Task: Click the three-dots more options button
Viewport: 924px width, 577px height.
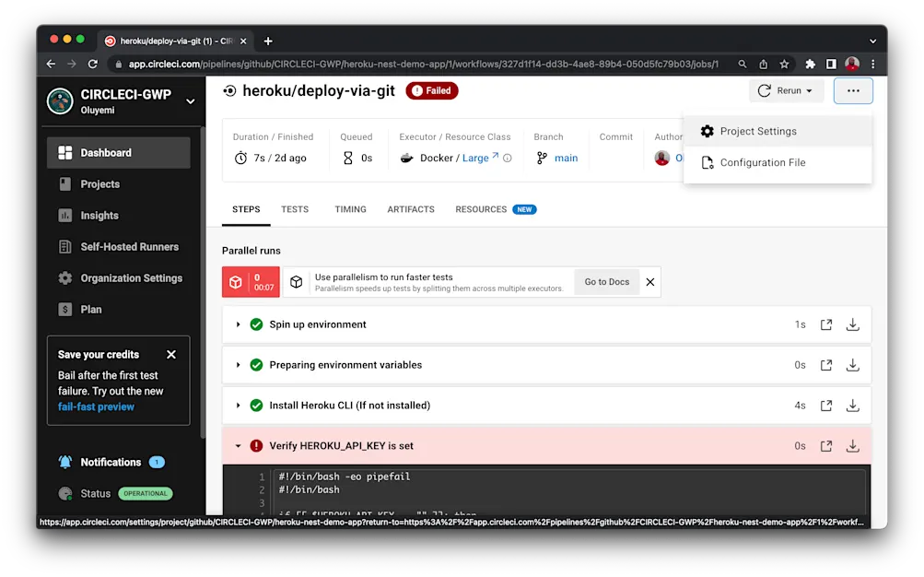Action: 853,90
